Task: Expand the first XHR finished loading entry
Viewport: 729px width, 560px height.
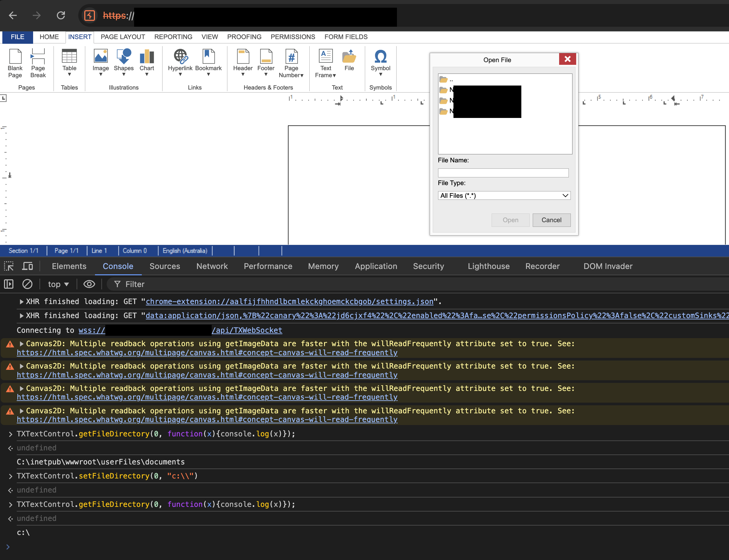Action: coord(21,302)
